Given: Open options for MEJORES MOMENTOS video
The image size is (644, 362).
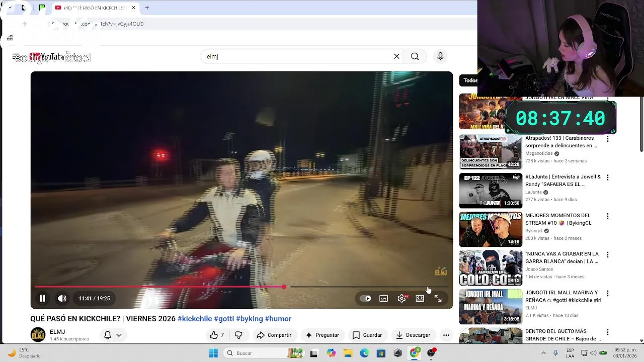Looking at the screenshot, I should tap(607, 216).
